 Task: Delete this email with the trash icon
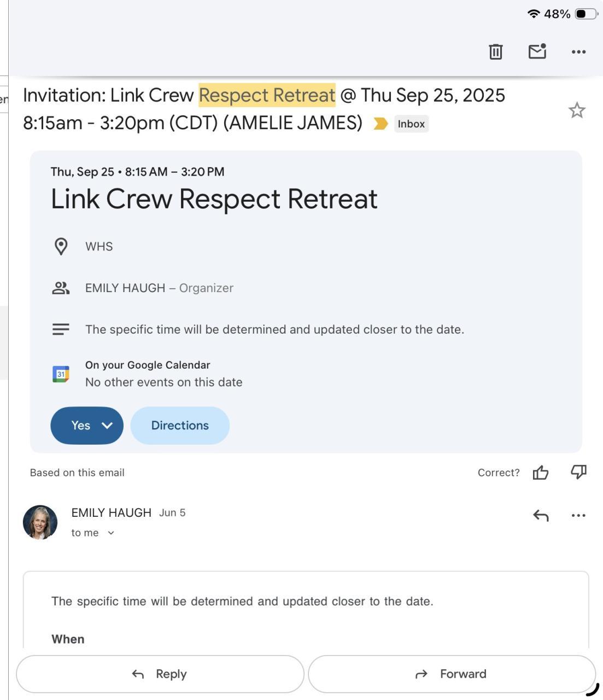pyautogui.click(x=495, y=52)
